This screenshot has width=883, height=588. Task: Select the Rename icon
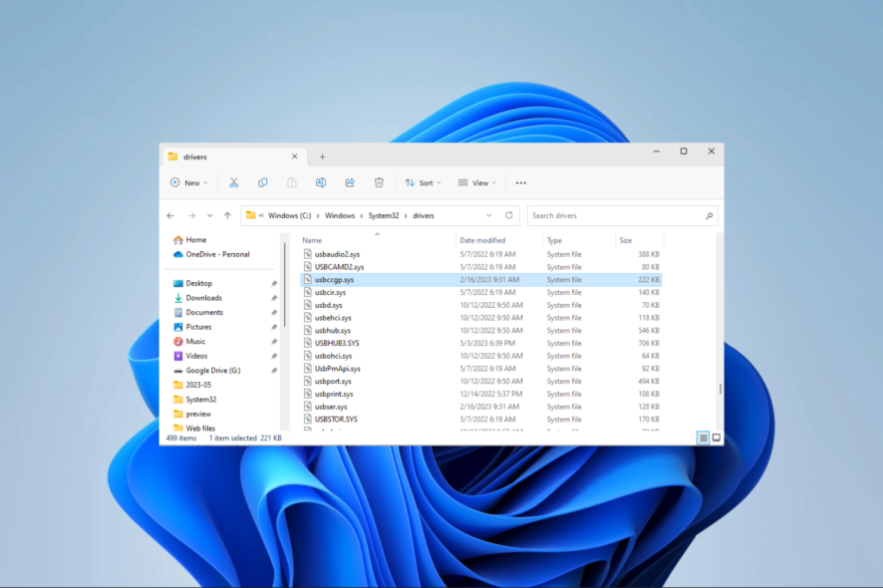320,182
